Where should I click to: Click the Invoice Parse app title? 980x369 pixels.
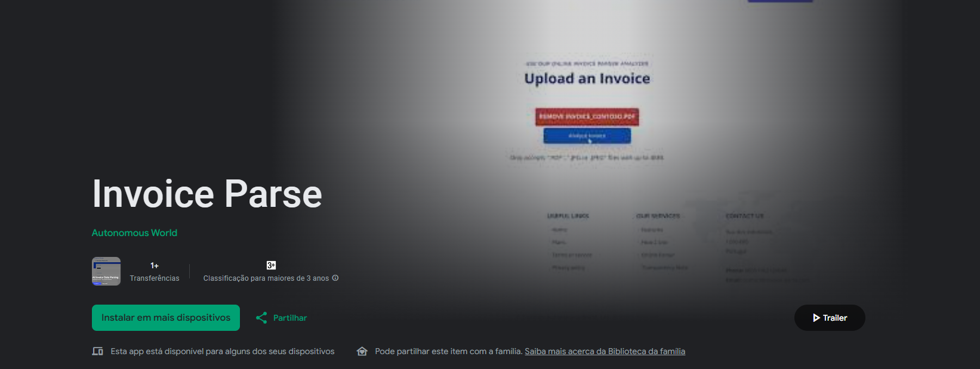(x=207, y=194)
